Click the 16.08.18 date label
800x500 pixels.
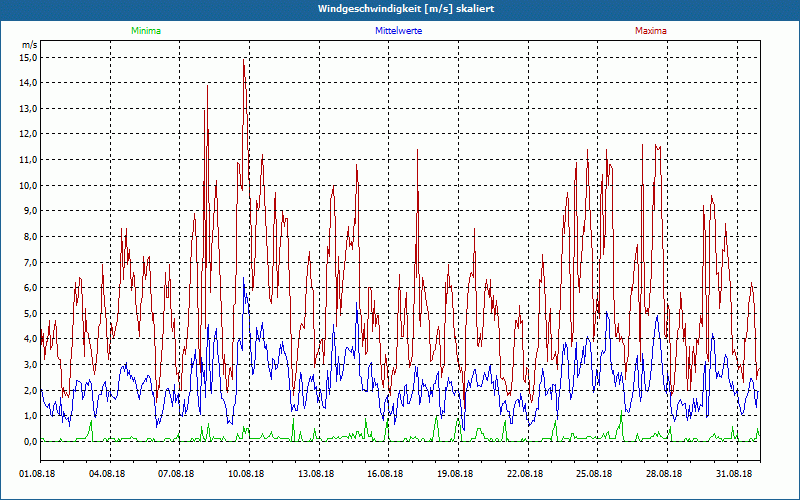(385, 474)
